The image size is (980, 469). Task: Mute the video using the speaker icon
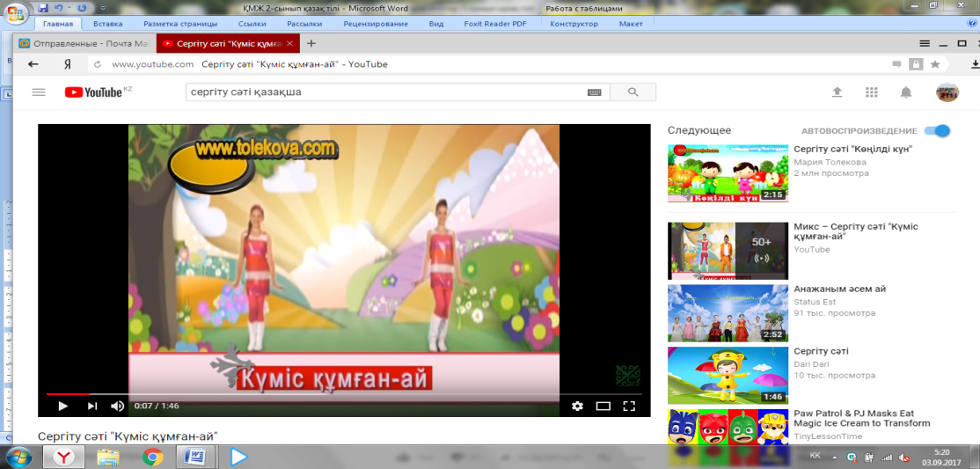[x=117, y=406]
